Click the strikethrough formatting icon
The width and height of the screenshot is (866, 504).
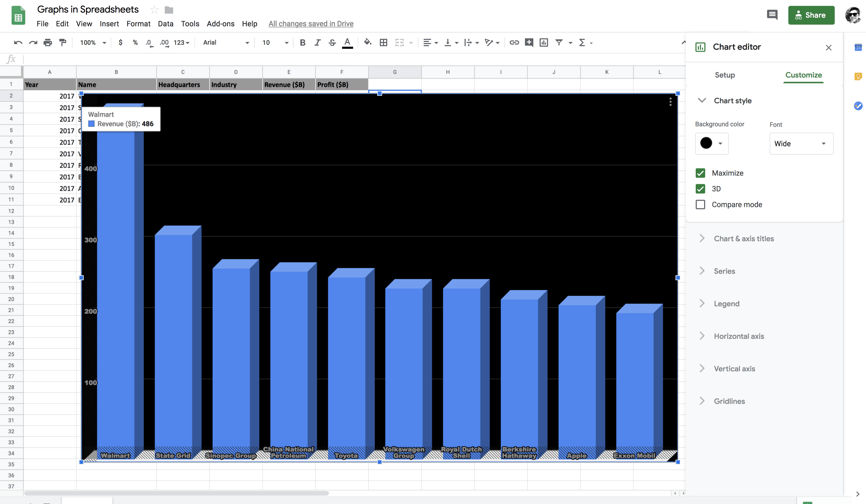tap(332, 42)
